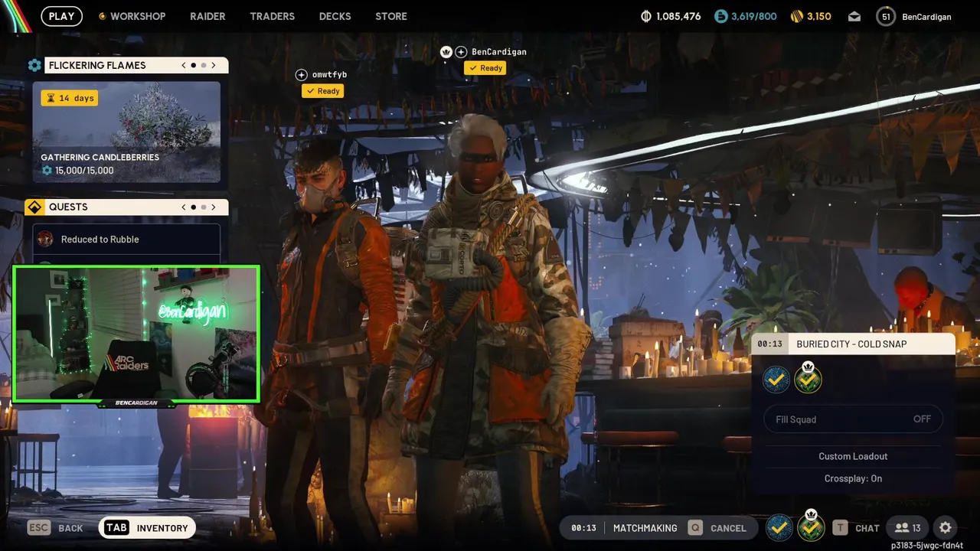Open the T Chat button

[856, 528]
